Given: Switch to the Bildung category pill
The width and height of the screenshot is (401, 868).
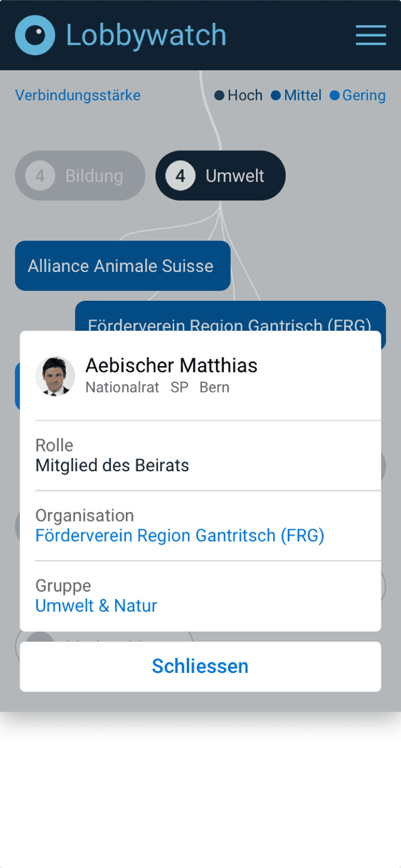Looking at the screenshot, I should tap(93, 176).
